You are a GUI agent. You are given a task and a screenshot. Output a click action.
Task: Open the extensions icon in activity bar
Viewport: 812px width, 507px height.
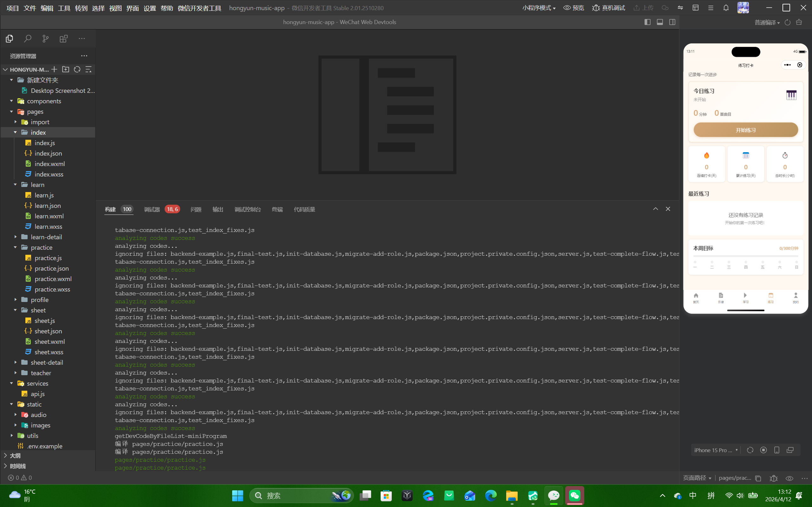click(x=63, y=39)
